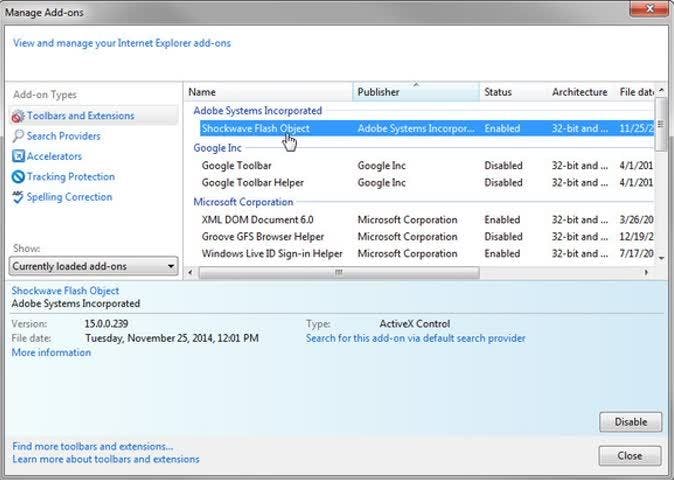The height and width of the screenshot is (480, 674).
Task: Click the Spelling Correction icon
Action: (18, 197)
